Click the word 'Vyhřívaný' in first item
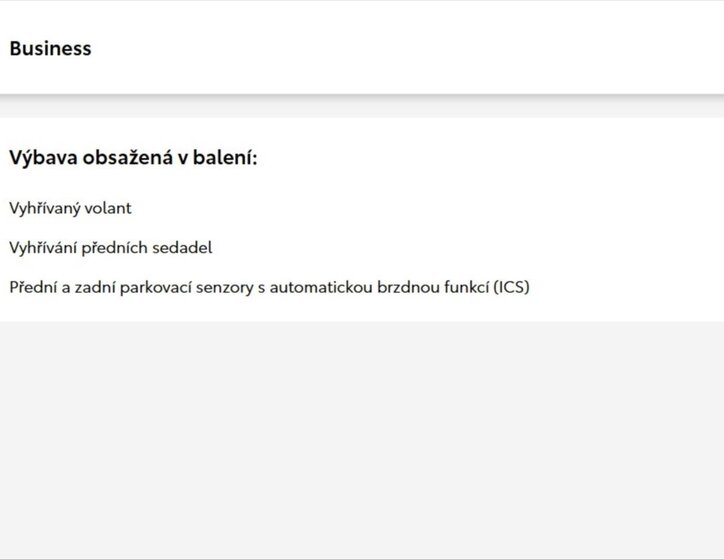Screen dimensions: 724x560 pos(45,208)
